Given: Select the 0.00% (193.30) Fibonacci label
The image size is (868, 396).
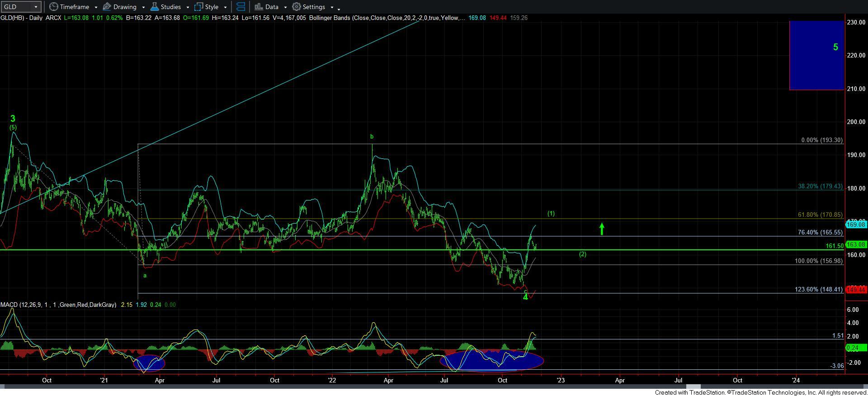Looking at the screenshot, I should tap(822, 140).
